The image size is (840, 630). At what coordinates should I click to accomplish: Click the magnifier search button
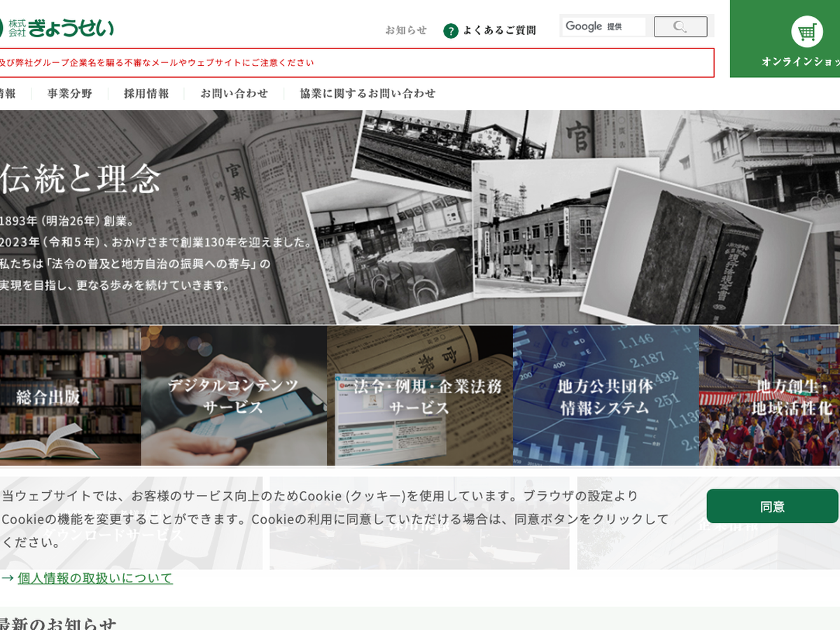tap(680, 27)
